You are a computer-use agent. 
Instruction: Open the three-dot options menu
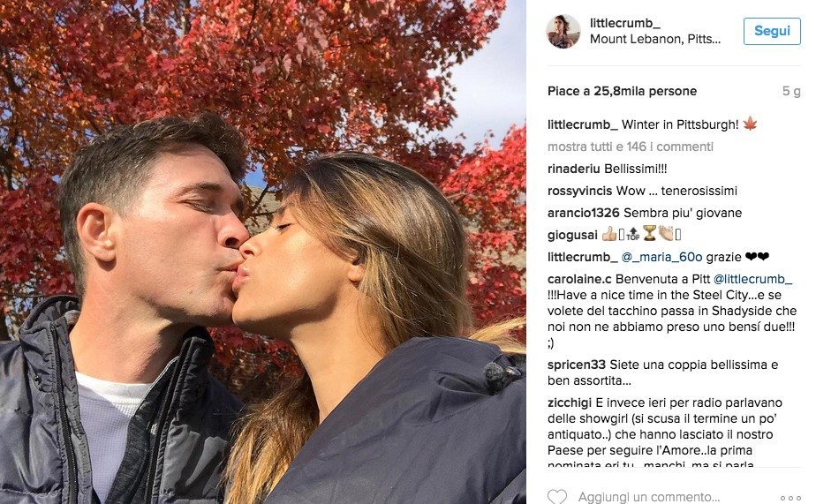point(790,498)
